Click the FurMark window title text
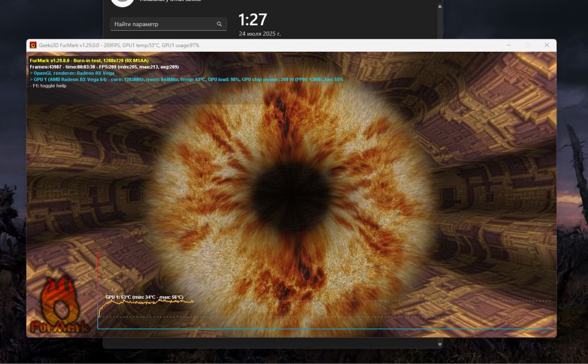This screenshot has width=588, height=364. [x=119, y=45]
